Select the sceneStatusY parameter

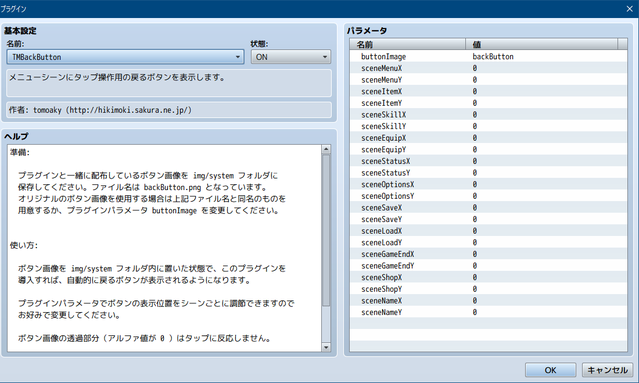386,173
